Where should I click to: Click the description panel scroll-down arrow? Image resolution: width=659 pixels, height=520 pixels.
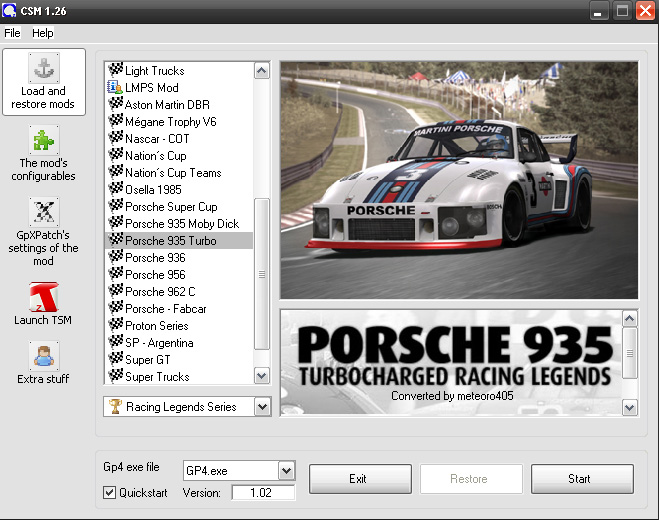pyautogui.click(x=629, y=407)
